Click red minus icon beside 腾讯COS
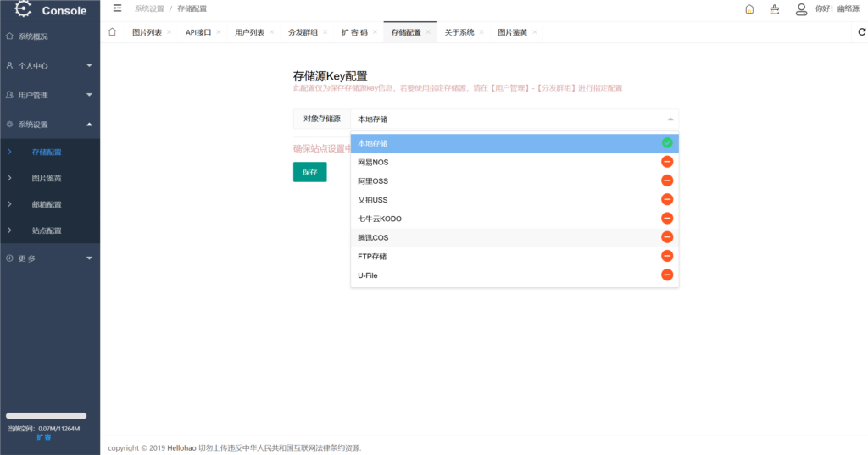The width and height of the screenshot is (868, 455). tap(667, 237)
